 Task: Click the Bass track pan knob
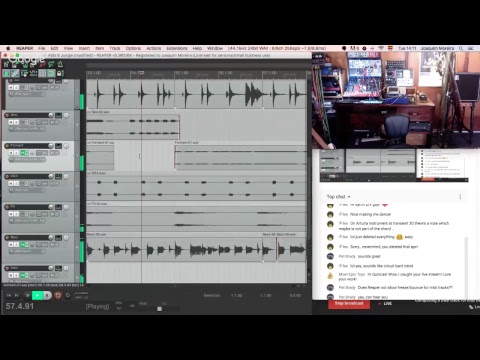pyautogui.click(x=66, y=237)
